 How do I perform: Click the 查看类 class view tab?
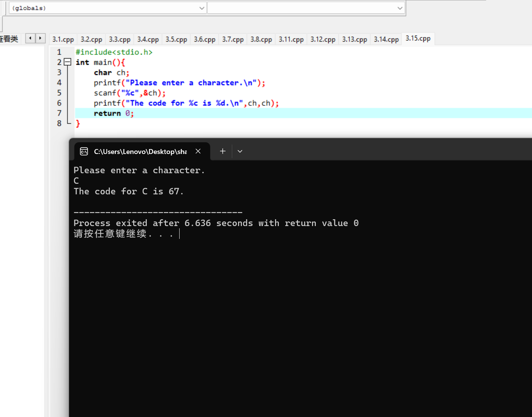coord(9,39)
